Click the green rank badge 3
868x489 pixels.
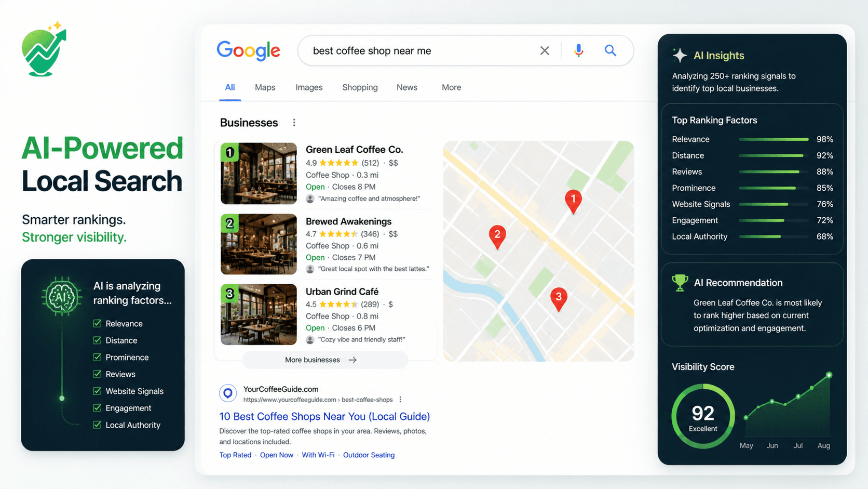[x=229, y=294]
